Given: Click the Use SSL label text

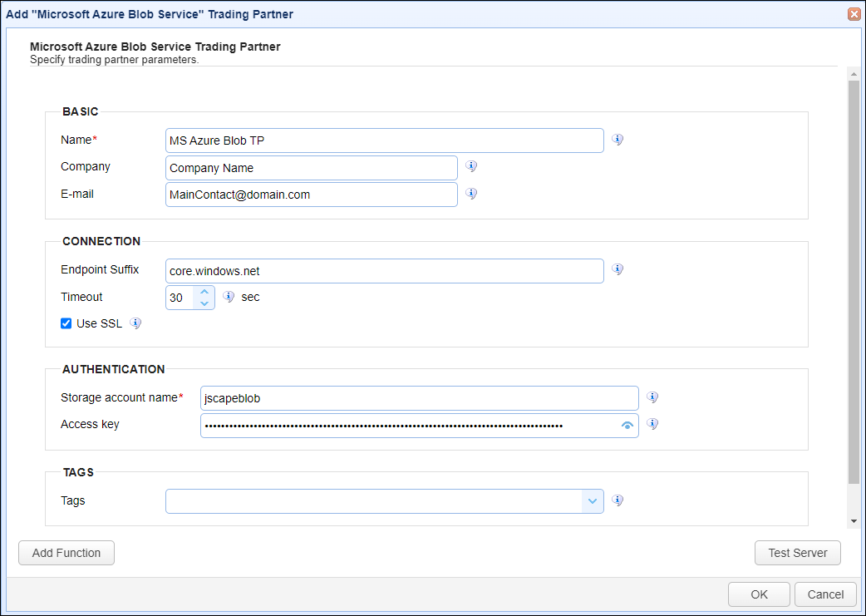Looking at the screenshot, I should tap(100, 323).
